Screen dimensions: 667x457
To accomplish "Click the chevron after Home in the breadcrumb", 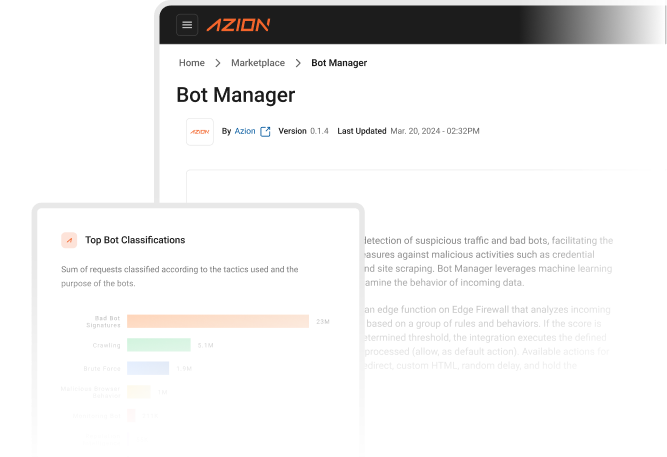I will [218, 63].
